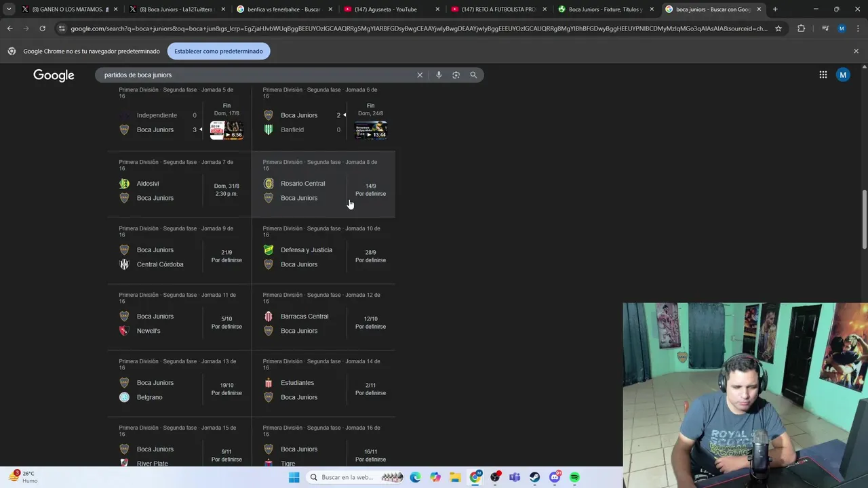Image resolution: width=868 pixels, height=488 pixels.
Task: Click the '14/9 Por definirse' date text
Action: pyautogui.click(x=370, y=190)
